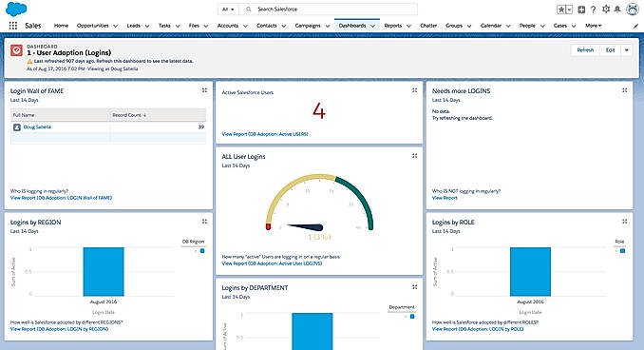Open the Groups tab
Viewport: 644px width, 350px height.
[454, 26]
